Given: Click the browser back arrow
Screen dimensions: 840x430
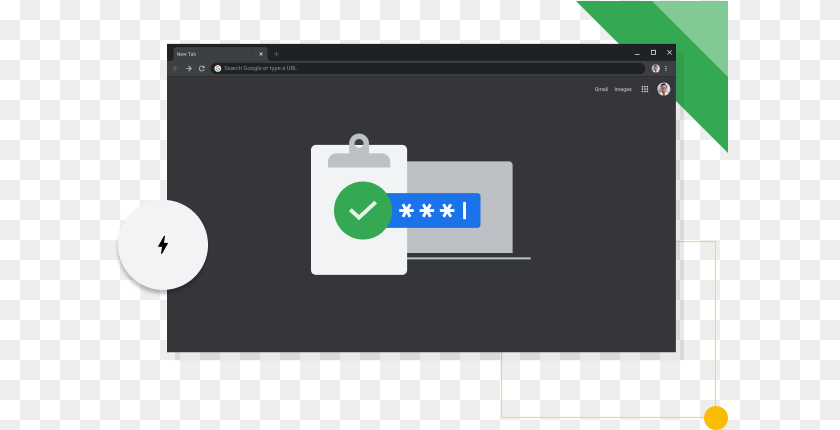Looking at the screenshot, I should [x=176, y=68].
